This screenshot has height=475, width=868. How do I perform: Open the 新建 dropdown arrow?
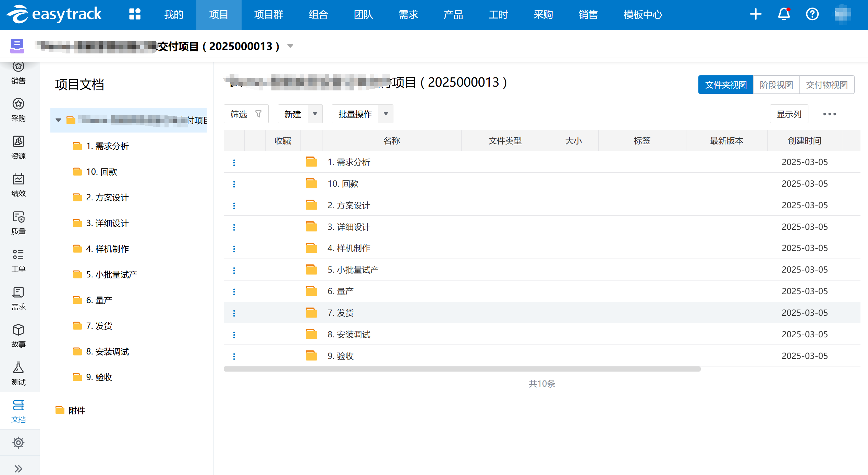coord(315,114)
